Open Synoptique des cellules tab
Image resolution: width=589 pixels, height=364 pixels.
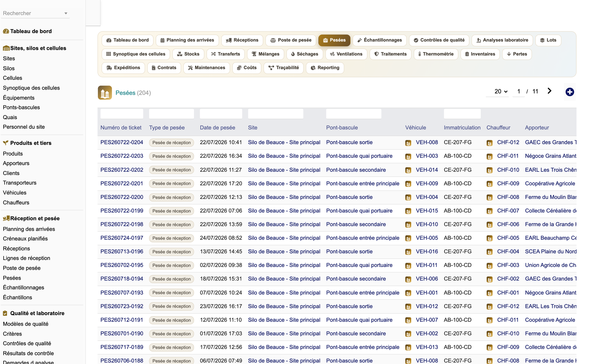(136, 54)
